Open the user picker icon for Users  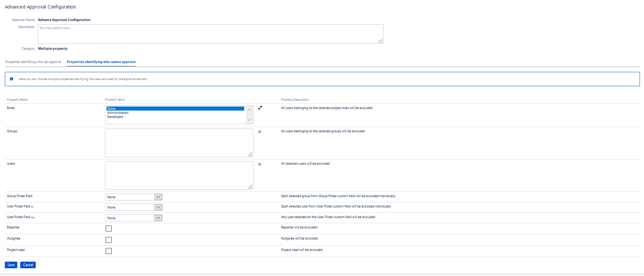(x=260, y=164)
